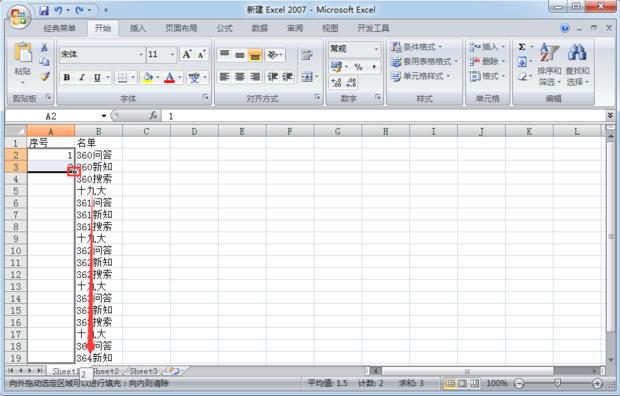Apply cell borders
620x396 pixels.
[x=123, y=78]
